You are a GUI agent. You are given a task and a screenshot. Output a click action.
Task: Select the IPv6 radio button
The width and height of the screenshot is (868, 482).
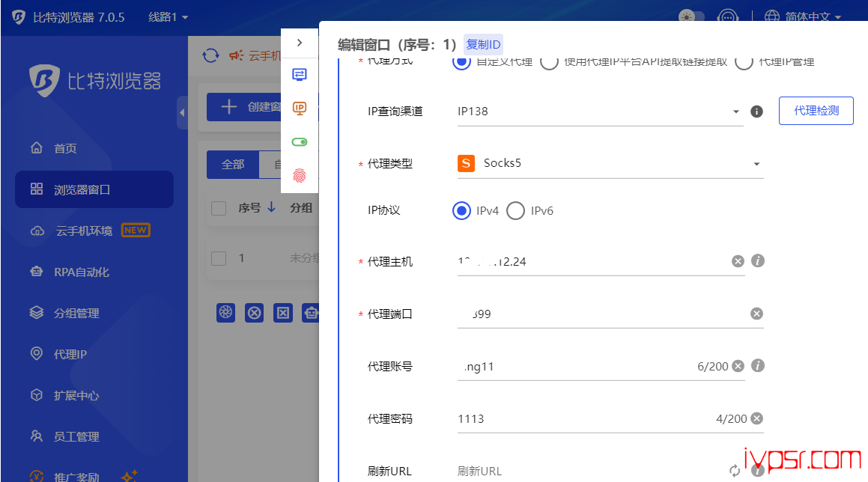click(x=515, y=211)
